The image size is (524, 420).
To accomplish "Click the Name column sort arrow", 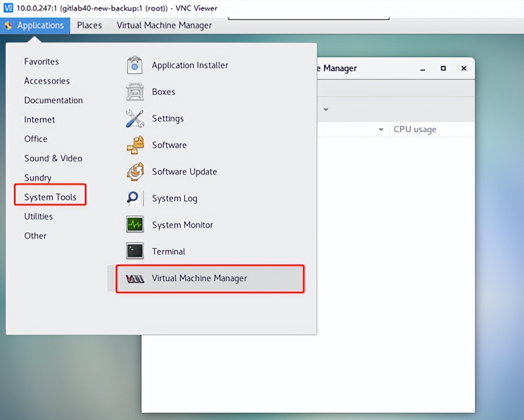I will [x=381, y=130].
